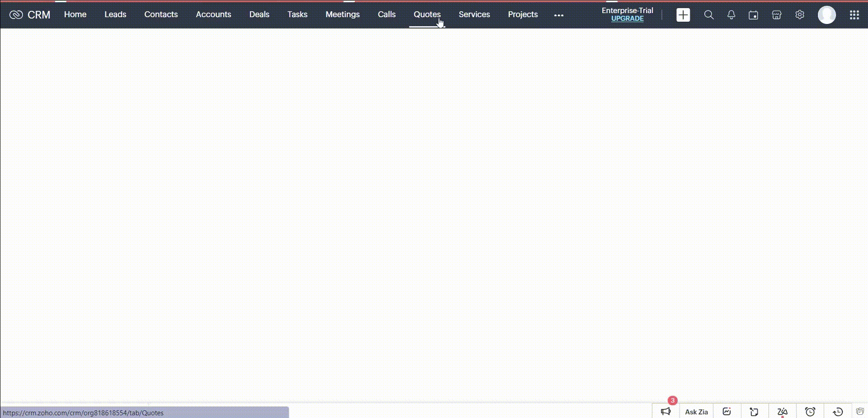Open the marketplace store icon
868x418 pixels.
[x=777, y=15]
